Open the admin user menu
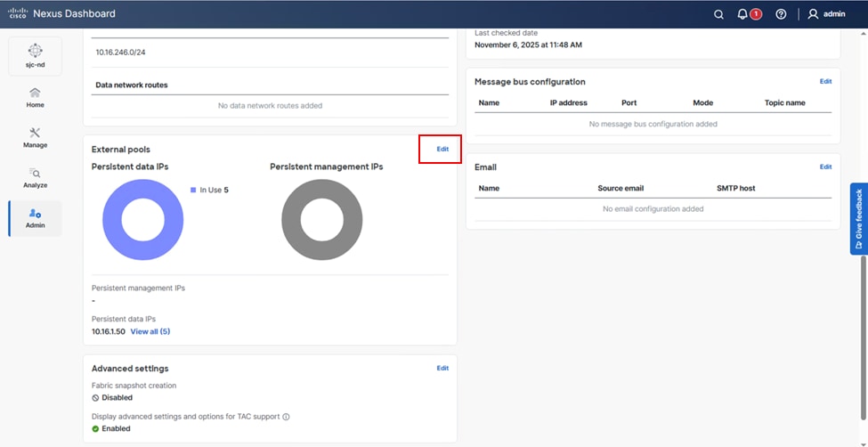The width and height of the screenshot is (868, 447). 826,14
